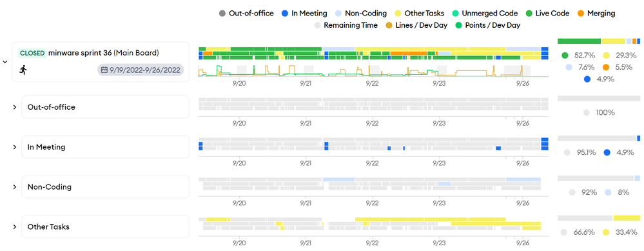The height and width of the screenshot is (251, 644).
Task: Toggle the Non-Coding legend entry
Action: point(361,13)
